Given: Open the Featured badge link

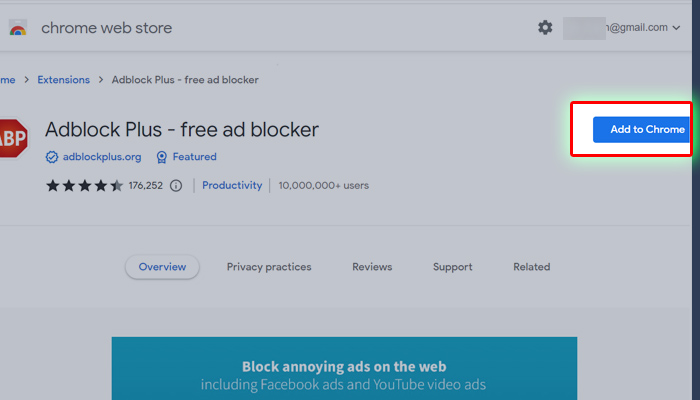Looking at the screenshot, I should [194, 157].
